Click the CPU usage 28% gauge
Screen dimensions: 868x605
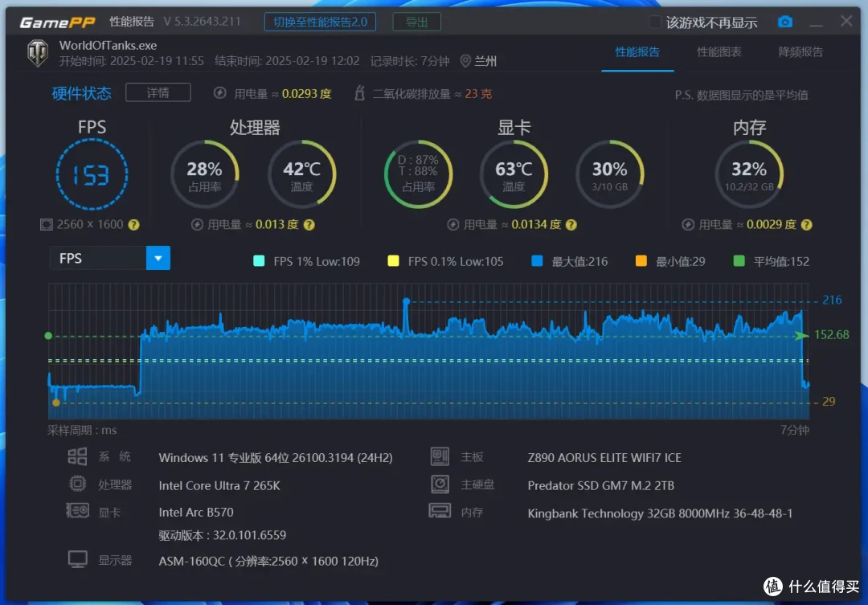[x=205, y=174]
